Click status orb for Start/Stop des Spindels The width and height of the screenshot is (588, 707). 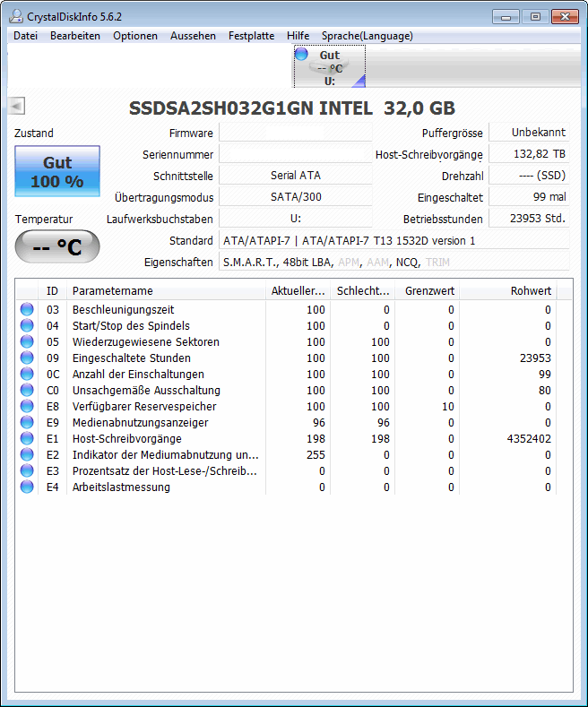click(x=27, y=325)
